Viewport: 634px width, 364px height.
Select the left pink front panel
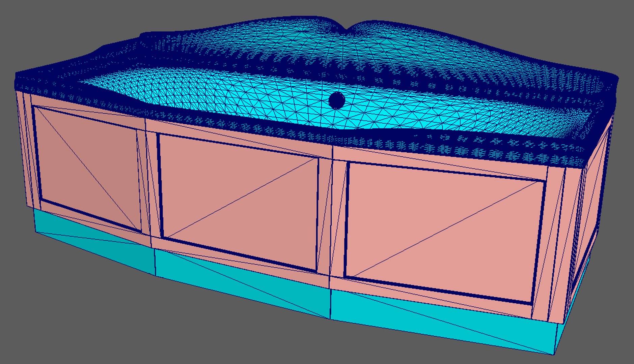pos(88,169)
